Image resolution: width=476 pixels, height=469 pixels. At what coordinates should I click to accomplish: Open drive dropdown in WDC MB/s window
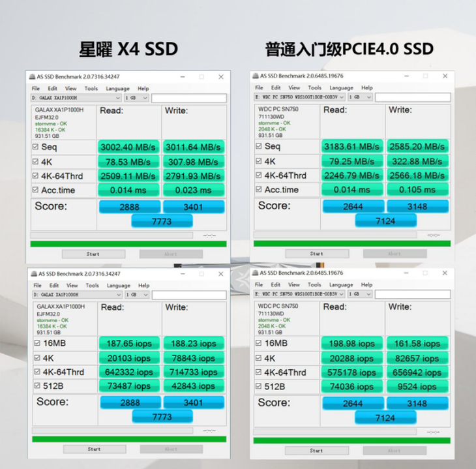coord(300,97)
